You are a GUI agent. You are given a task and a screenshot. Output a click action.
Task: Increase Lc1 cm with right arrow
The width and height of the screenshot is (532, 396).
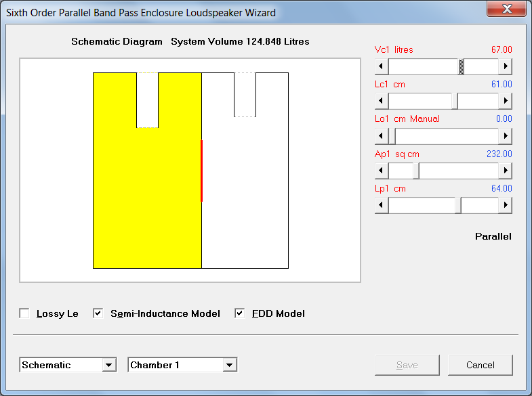[505, 101]
